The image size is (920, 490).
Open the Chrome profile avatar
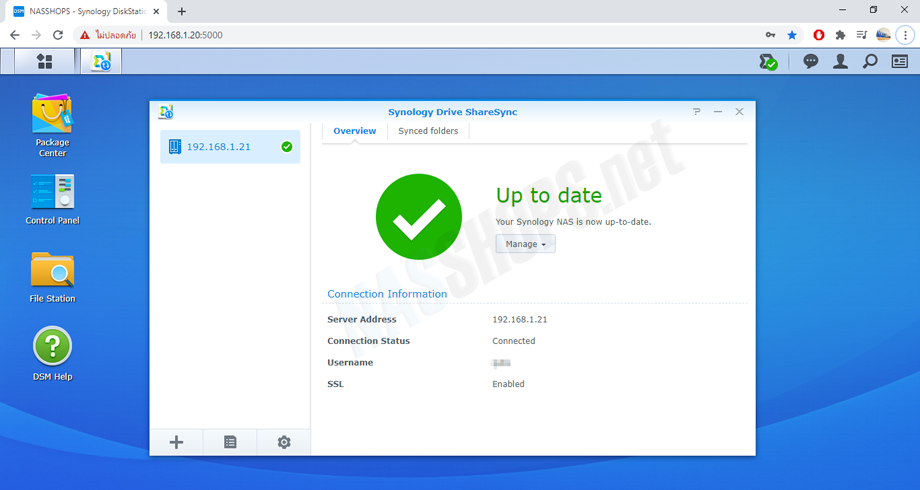(883, 35)
